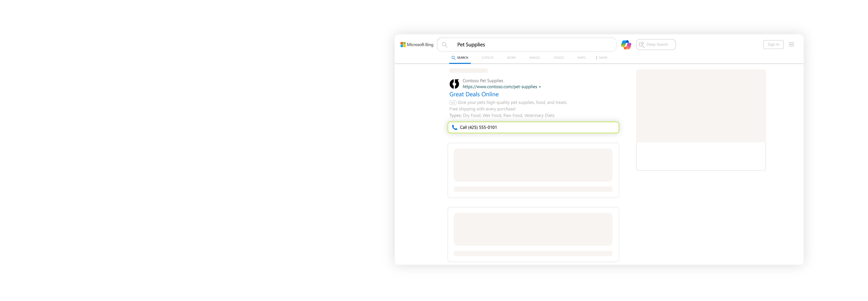
Task: Click the Pet Supplies search field
Action: point(532,45)
